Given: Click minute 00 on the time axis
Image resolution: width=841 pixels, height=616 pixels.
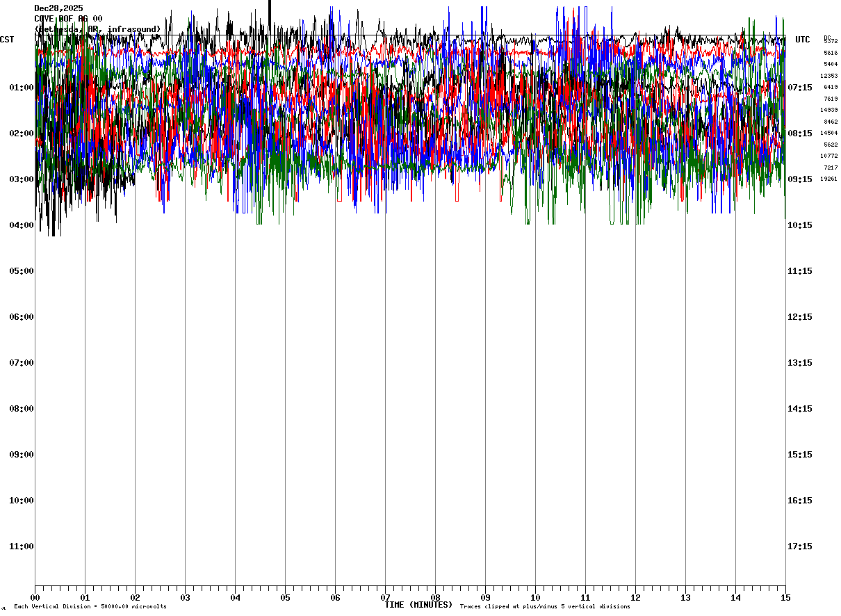Looking at the screenshot, I should pos(35,598).
